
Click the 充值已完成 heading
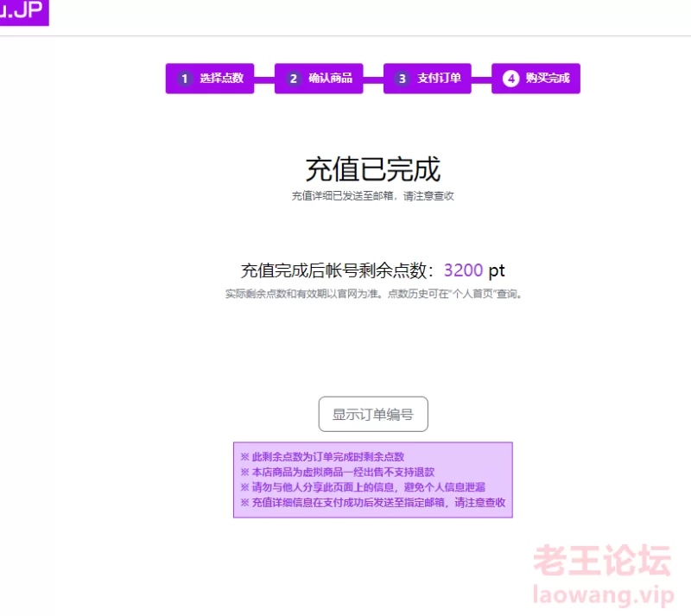click(373, 169)
